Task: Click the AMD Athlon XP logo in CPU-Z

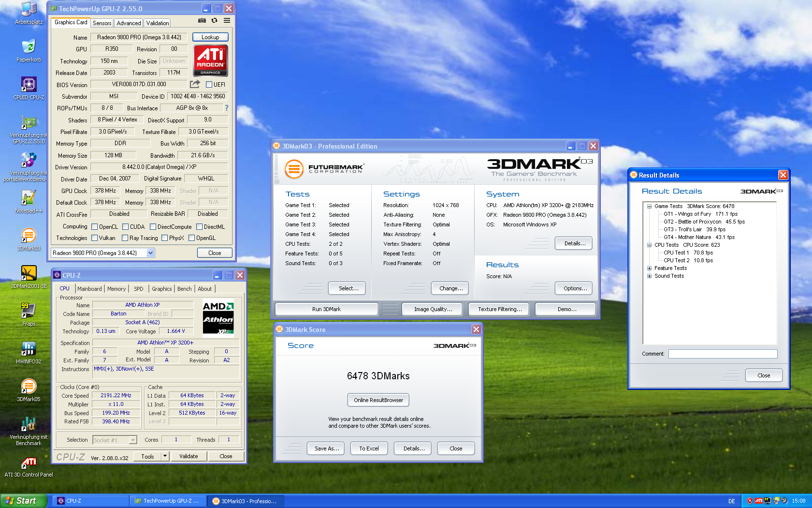Action: (x=218, y=317)
